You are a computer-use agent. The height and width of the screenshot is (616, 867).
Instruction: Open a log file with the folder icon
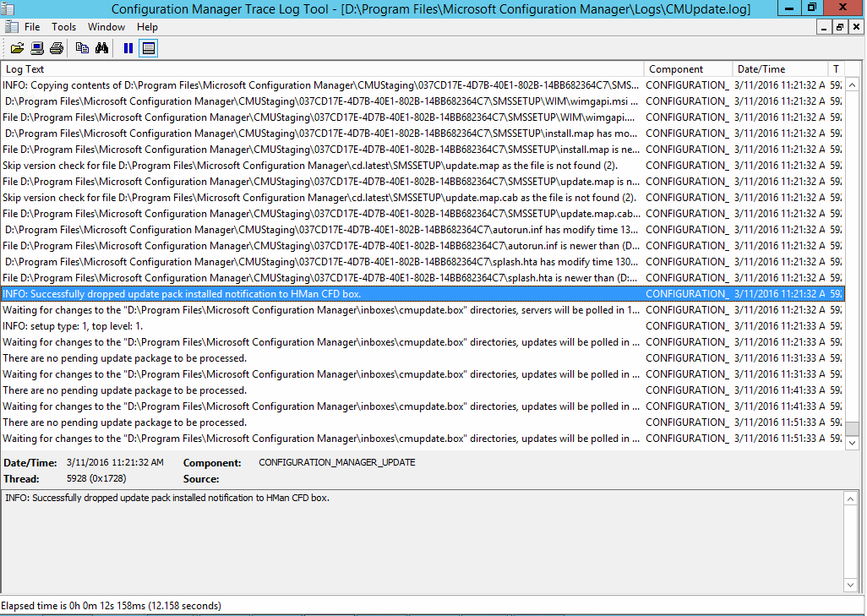point(17,48)
